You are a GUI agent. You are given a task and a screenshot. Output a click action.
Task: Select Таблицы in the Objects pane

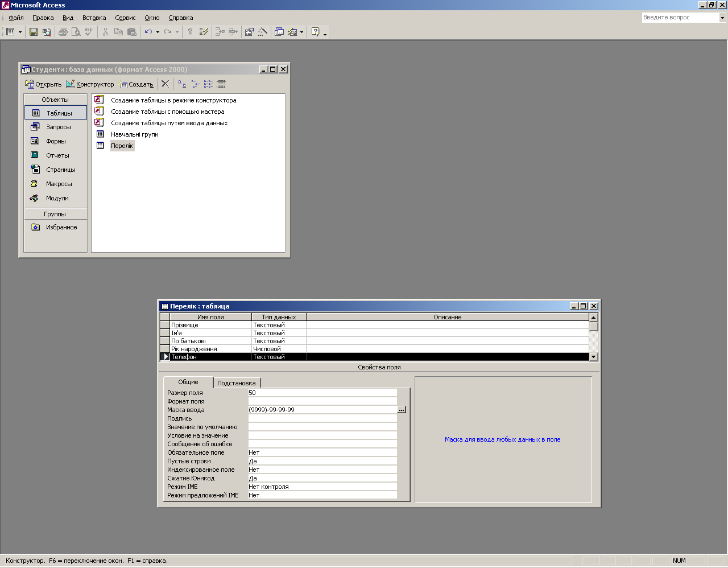56,113
